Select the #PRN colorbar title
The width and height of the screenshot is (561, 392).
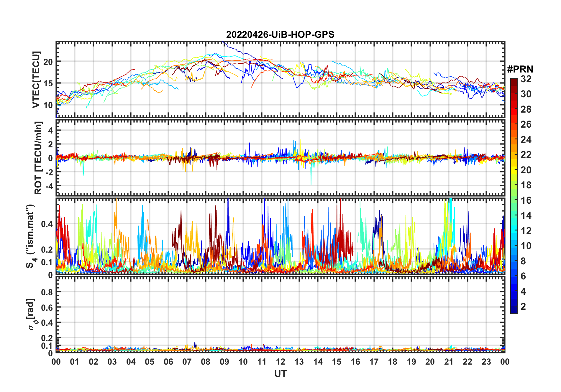point(520,69)
